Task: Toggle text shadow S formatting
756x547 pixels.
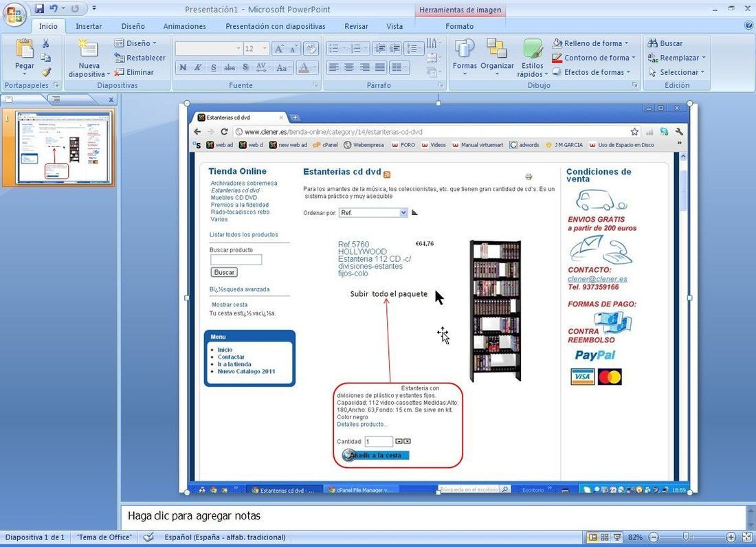Action: point(245,67)
